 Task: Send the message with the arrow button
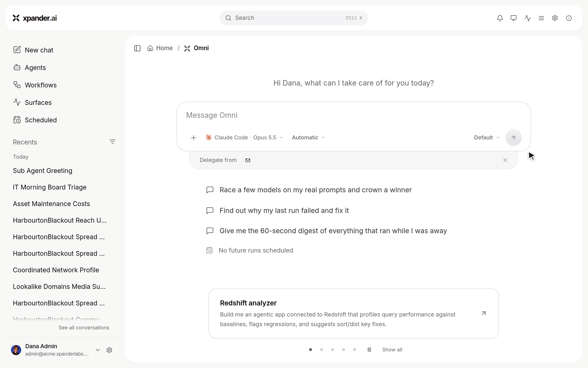(513, 138)
